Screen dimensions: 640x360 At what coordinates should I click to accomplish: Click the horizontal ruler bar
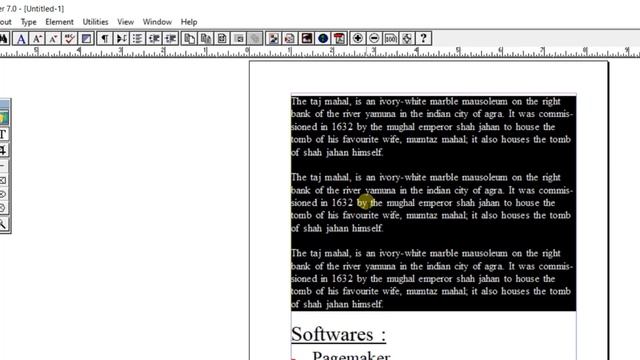(320, 52)
